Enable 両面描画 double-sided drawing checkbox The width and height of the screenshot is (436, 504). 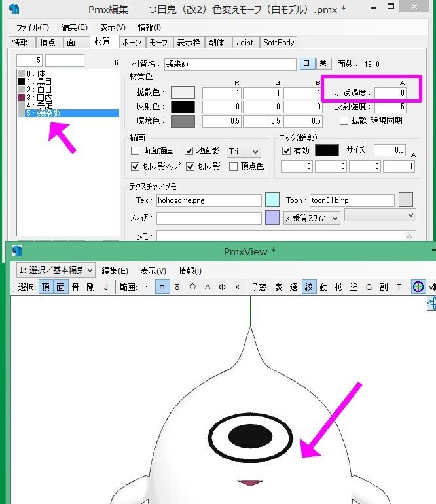click(x=135, y=151)
